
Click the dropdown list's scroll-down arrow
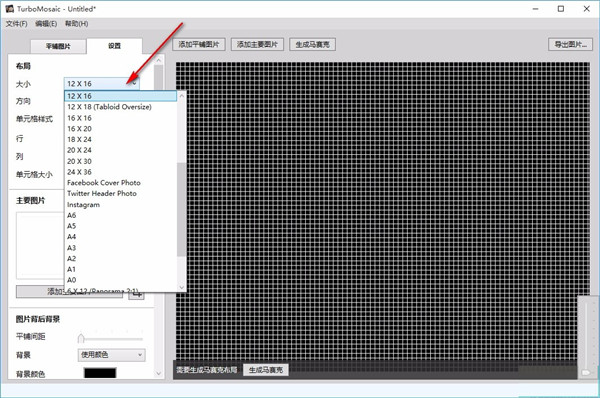[182, 287]
